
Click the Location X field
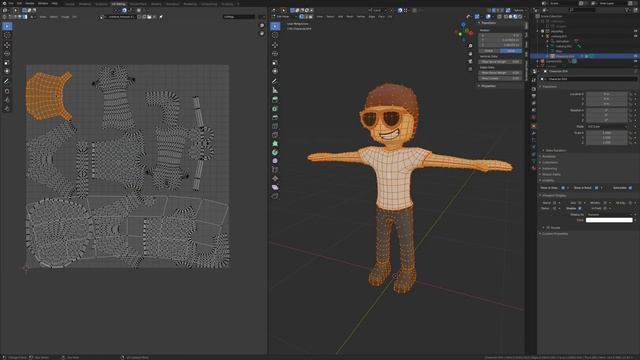(x=607, y=94)
